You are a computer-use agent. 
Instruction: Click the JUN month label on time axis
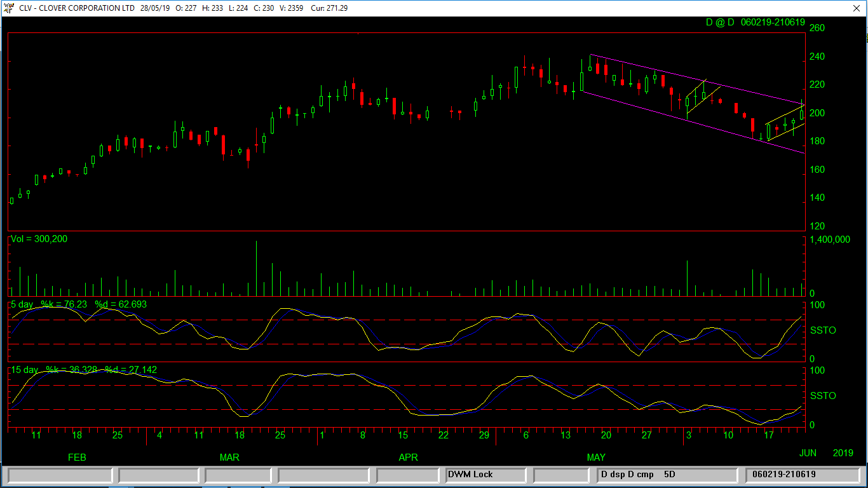[808, 453]
